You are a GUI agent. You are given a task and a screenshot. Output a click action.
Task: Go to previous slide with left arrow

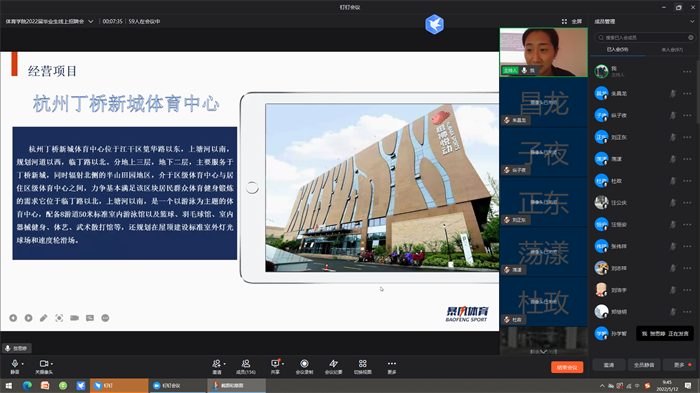click(x=13, y=318)
